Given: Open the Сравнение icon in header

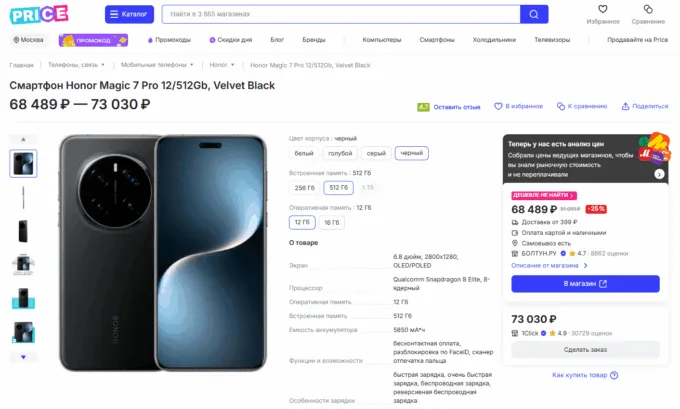Looking at the screenshot, I should 648,9.
